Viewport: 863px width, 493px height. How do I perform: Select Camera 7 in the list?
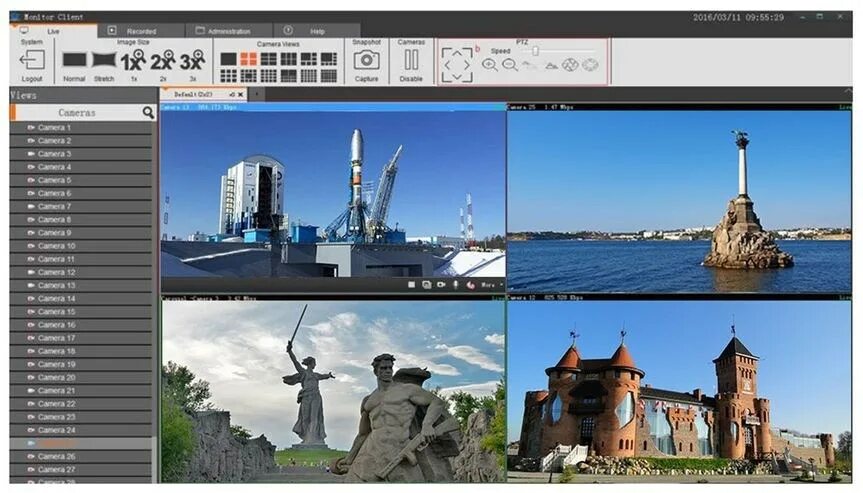[81, 206]
